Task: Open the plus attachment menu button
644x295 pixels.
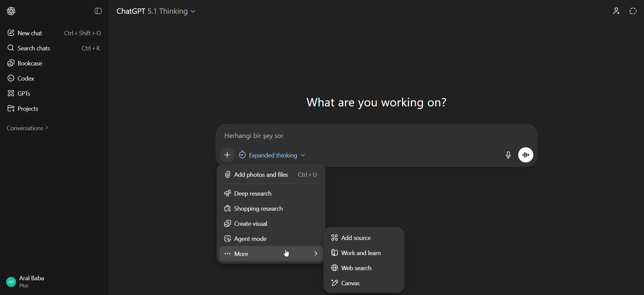Action: [227, 155]
